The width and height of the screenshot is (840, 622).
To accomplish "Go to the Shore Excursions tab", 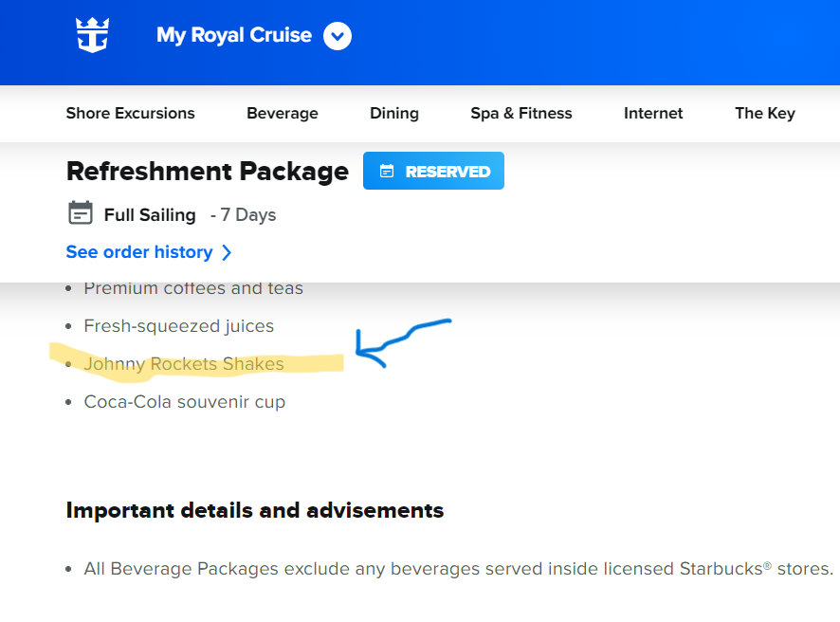I will pyautogui.click(x=130, y=114).
